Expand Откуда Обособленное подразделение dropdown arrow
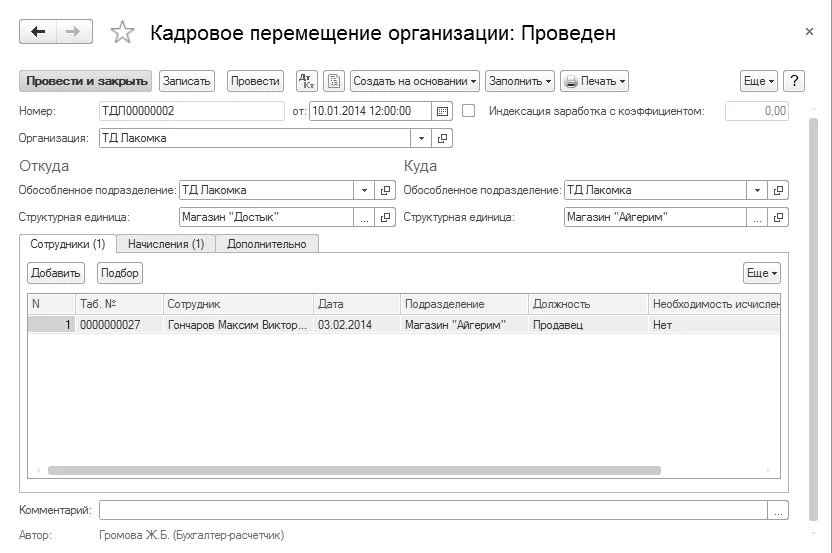 tap(364, 190)
